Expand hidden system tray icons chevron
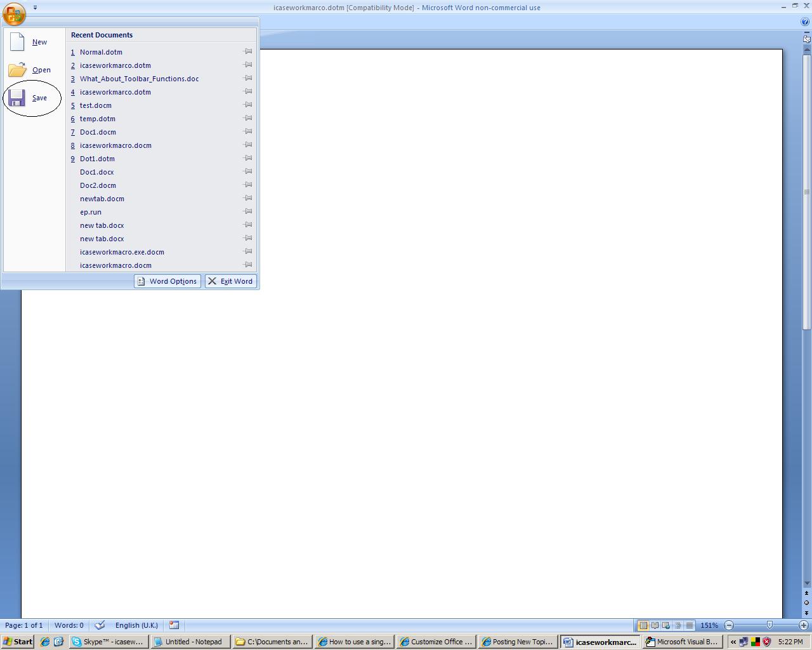The image size is (812, 650). [733, 642]
